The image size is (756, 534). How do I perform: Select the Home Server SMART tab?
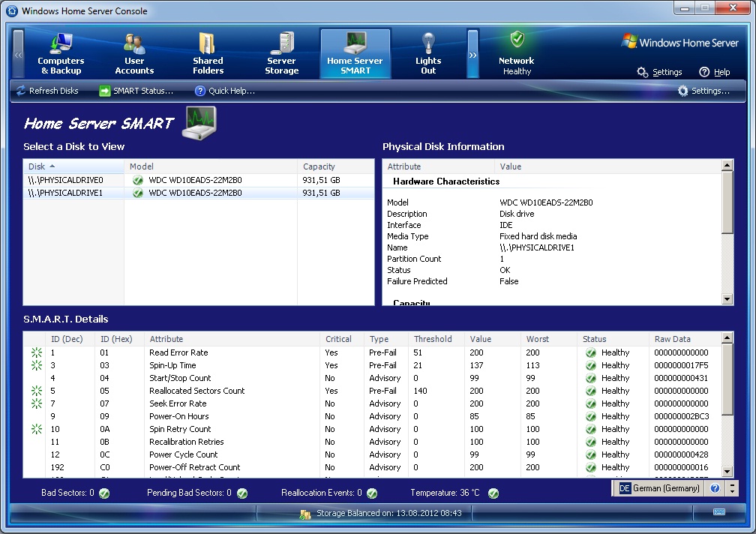355,54
